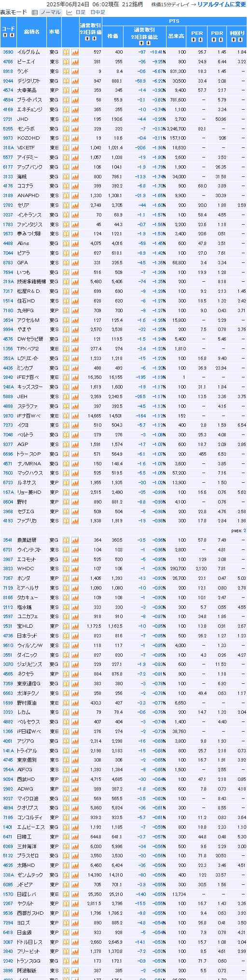The image size is (251, 980).
Task: Open the chart icon for イルグルム
Action: pyautogui.click(x=75, y=52)
